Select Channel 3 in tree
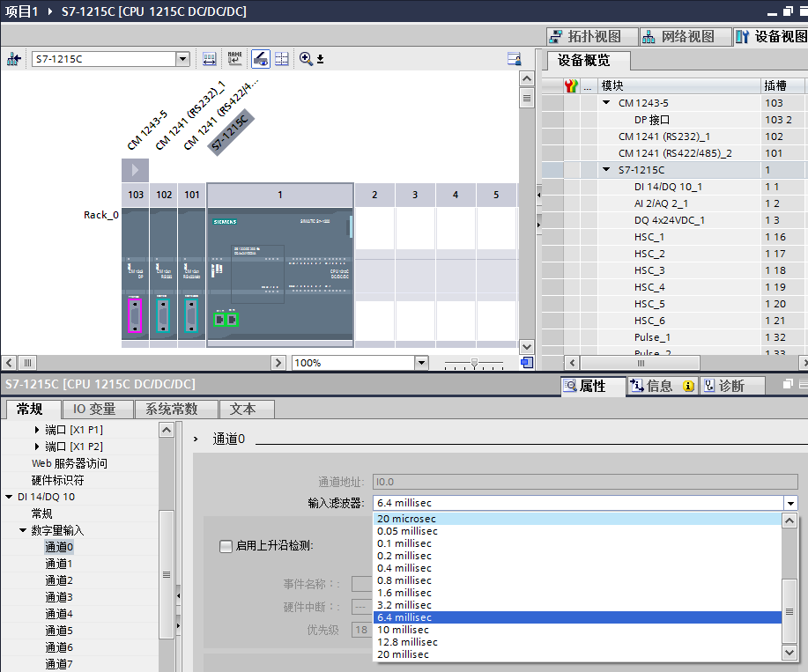This screenshot has width=808, height=672. 59,597
